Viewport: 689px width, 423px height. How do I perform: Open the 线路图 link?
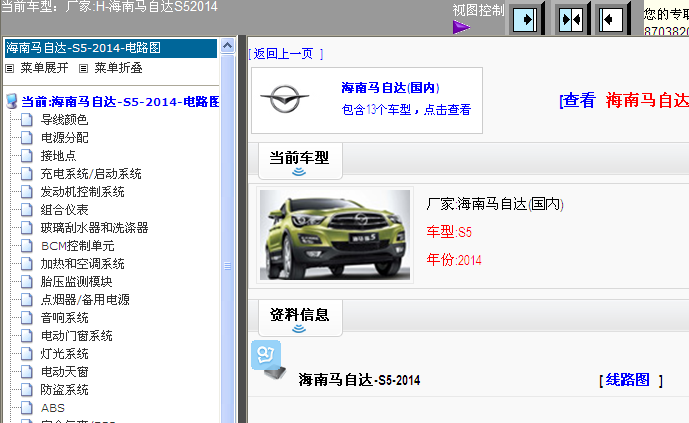(x=627, y=380)
